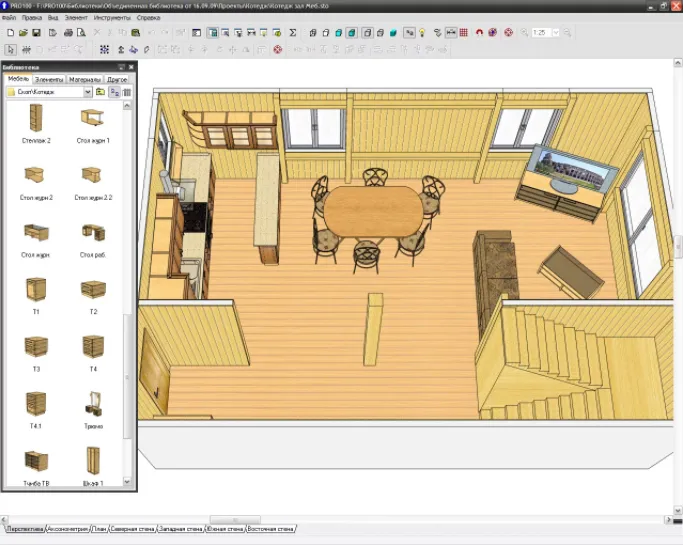Image resolution: width=683 pixels, height=545 pixels.
Task: Switch to the Другое library tab
Action: [117, 79]
